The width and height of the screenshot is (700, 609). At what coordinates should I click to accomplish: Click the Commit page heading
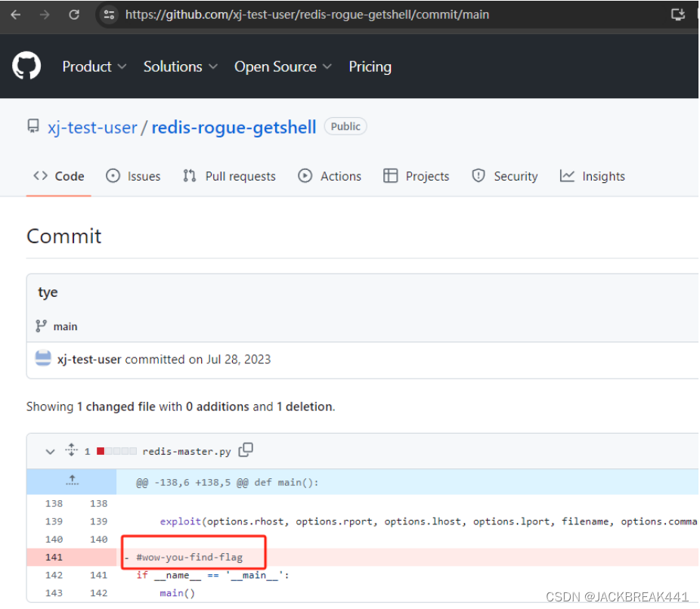point(63,236)
